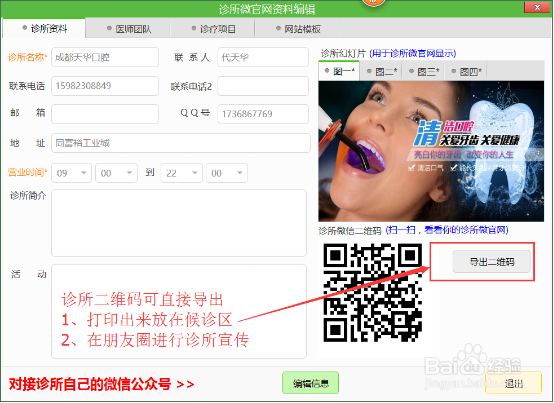Select the 图四 slideshow tab

click(466, 72)
